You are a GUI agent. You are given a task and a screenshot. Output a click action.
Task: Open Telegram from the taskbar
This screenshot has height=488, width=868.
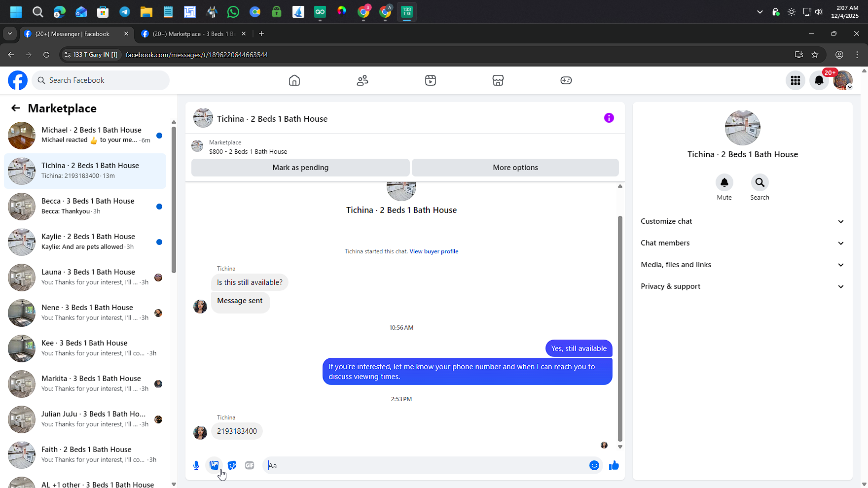tap(125, 12)
